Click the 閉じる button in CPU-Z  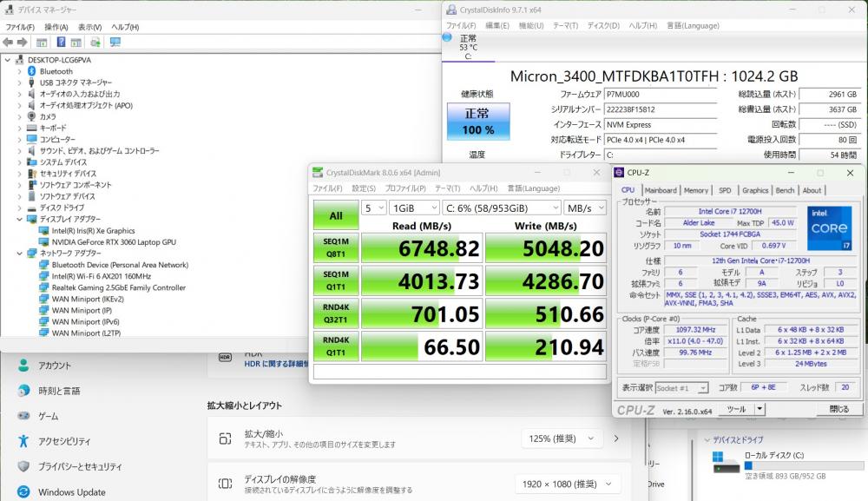839,409
